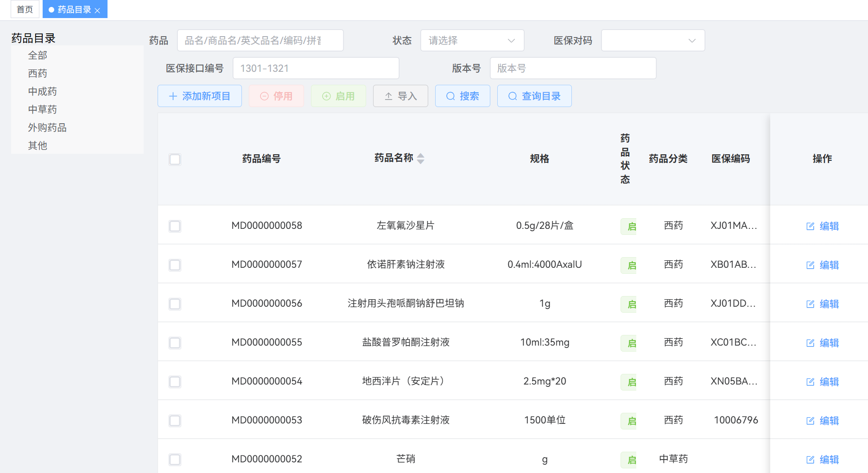The height and width of the screenshot is (473, 868).
Task: Check the row for 注射用头孢哌酮钠舒巴坦钠
Action: 175,304
